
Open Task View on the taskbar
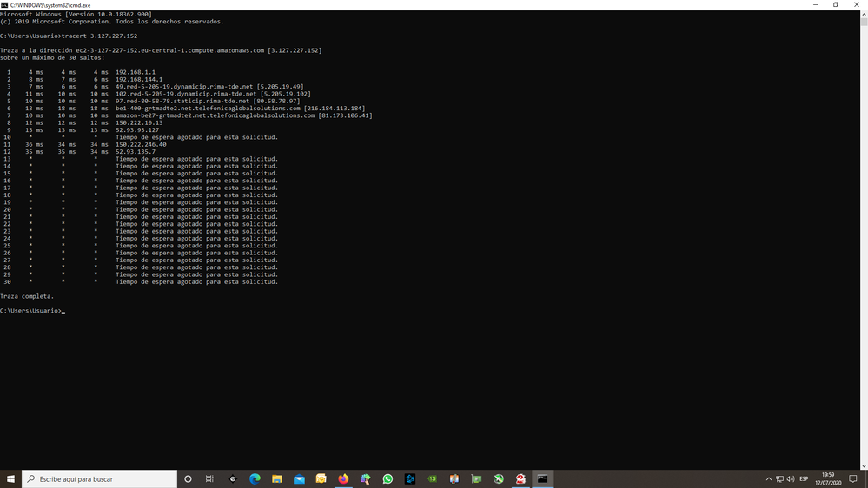209,478
